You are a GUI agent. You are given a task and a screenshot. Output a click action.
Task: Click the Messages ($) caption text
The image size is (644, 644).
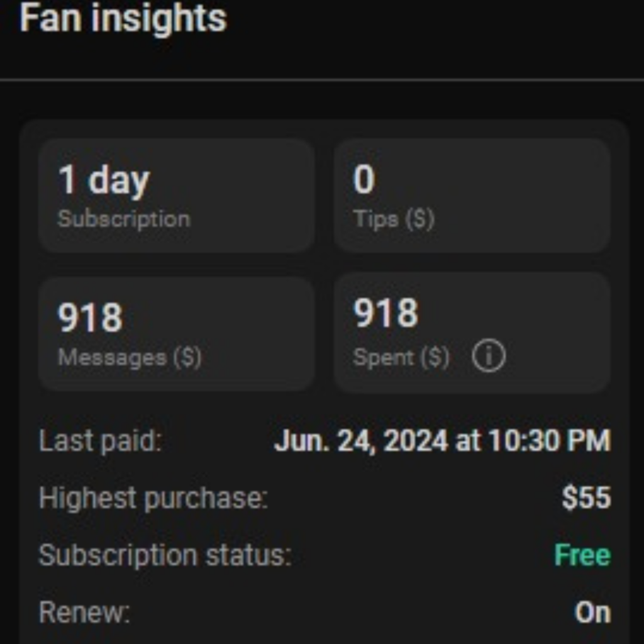(x=130, y=357)
